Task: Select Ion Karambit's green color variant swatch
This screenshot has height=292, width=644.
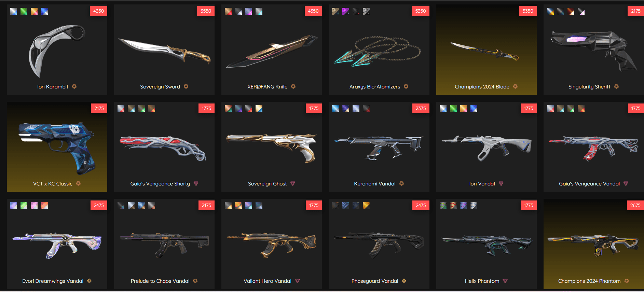Action: click(x=24, y=11)
